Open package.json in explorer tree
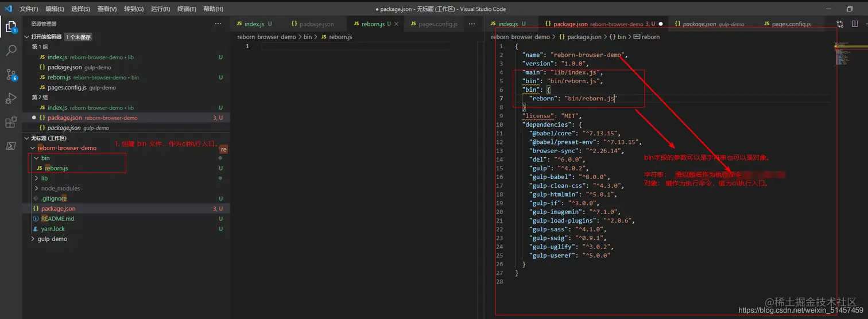This screenshot has height=319, width=868. click(58, 208)
